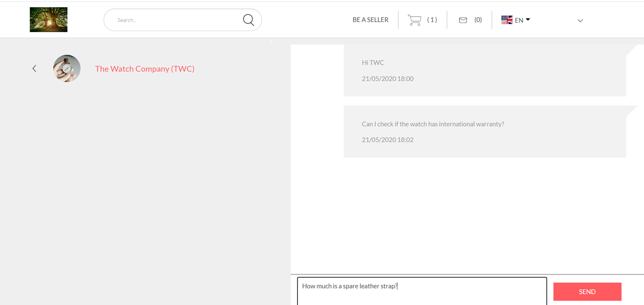644x305 pixels.
Task: Click the US/UK flag language icon
Action: pos(507,20)
